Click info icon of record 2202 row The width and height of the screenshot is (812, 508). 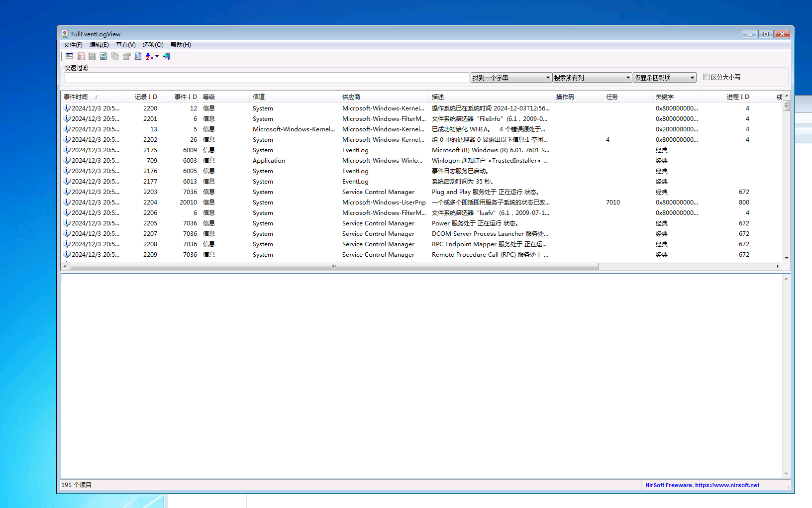(x=67, y=139)
